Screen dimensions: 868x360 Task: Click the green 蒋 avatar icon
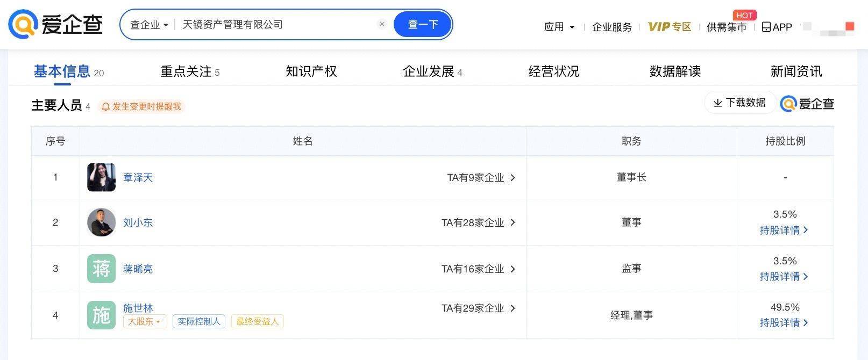click(x=101, y=269)
